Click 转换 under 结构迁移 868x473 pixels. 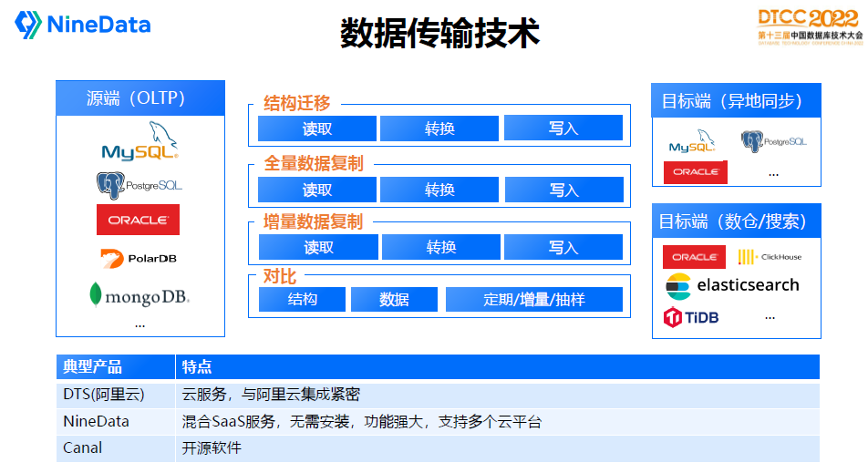439,129
